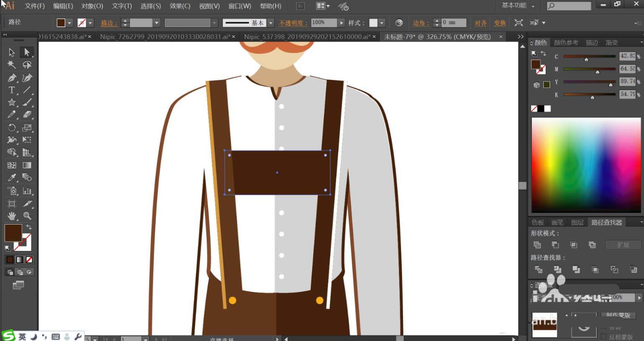
Task: Activate the Magic Wand tool
Action: tap(12, 65)
